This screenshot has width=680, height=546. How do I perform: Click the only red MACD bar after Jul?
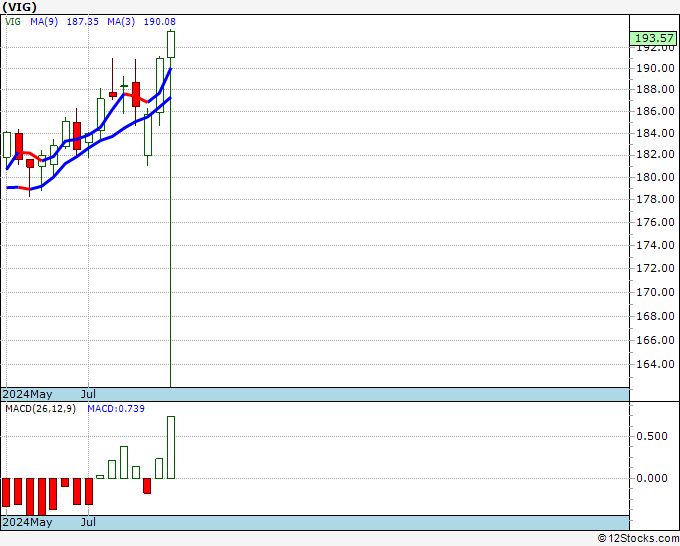point(147,486)
